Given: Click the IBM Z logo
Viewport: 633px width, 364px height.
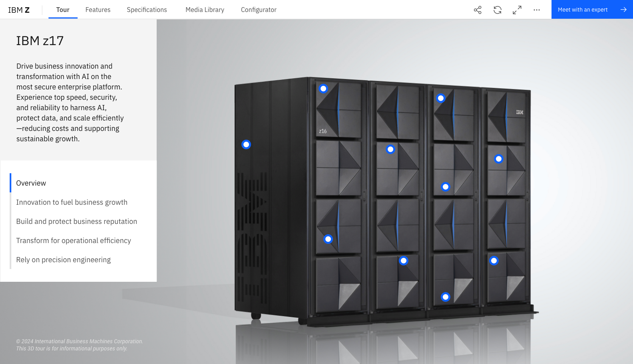Looking at the screenshot, I should (x=19, y=10).
